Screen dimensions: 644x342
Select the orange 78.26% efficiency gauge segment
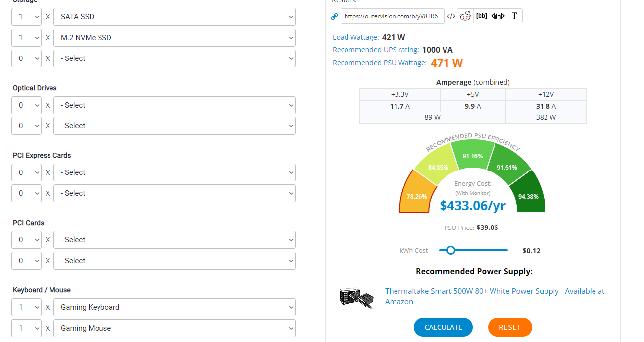[417, 193]
